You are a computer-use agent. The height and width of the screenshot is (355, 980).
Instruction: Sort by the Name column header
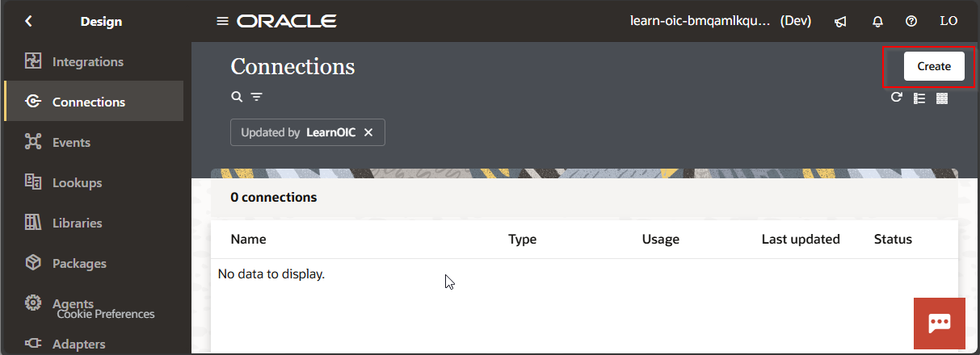(248, 239)
